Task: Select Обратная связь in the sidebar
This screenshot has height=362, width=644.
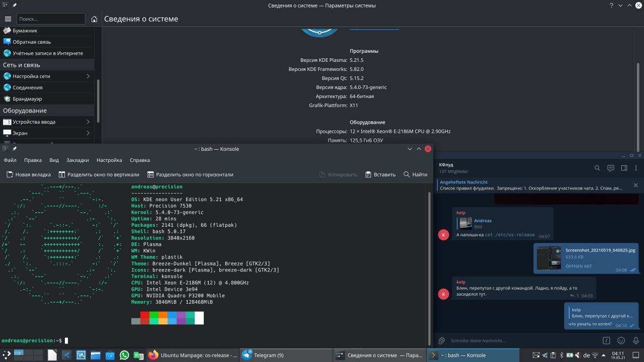Action: (47, 42)
